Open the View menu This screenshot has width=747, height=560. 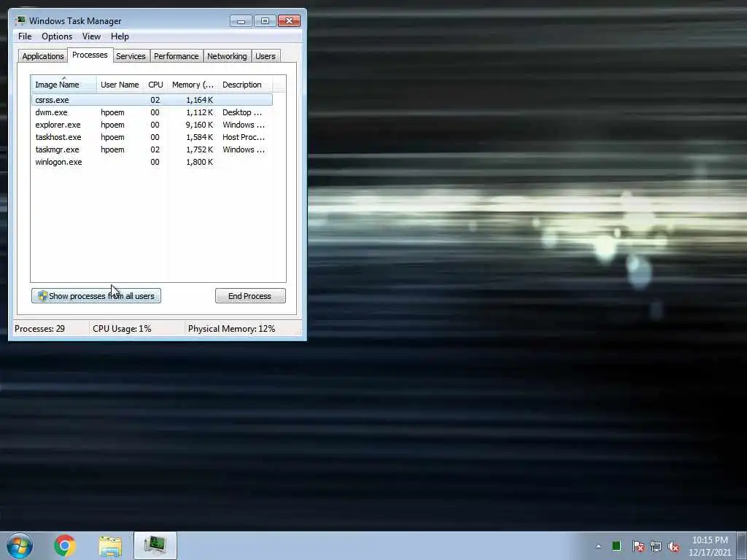pos(91,36)
